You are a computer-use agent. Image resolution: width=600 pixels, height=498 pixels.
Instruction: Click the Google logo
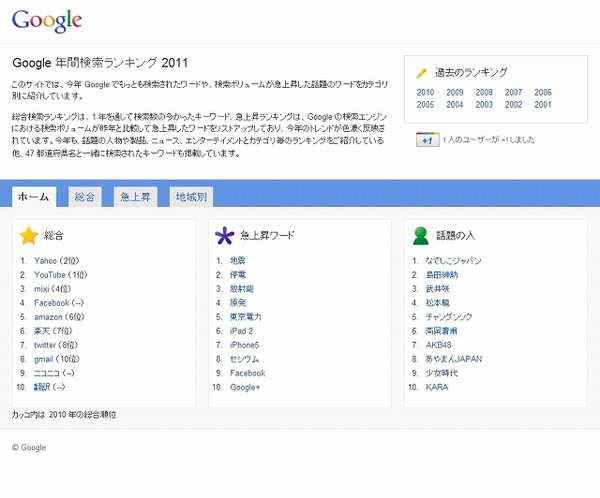(x=47, y=21)
